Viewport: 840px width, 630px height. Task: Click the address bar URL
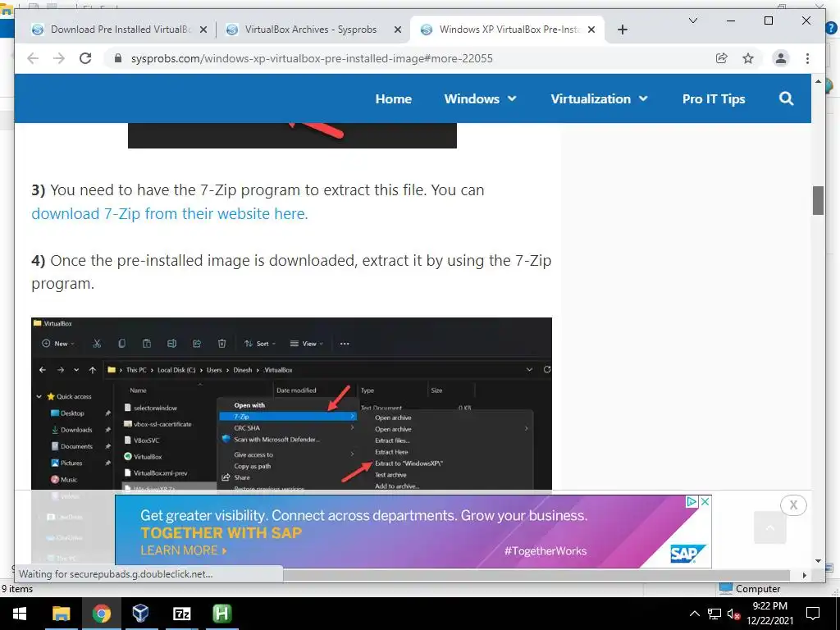click(x=312, y=58)
